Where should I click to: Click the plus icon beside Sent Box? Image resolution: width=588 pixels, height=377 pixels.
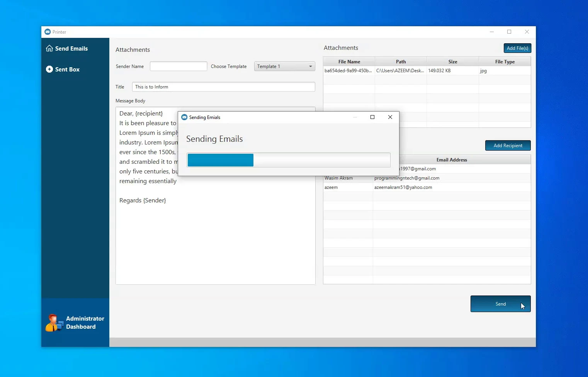(x=49, y=69)
